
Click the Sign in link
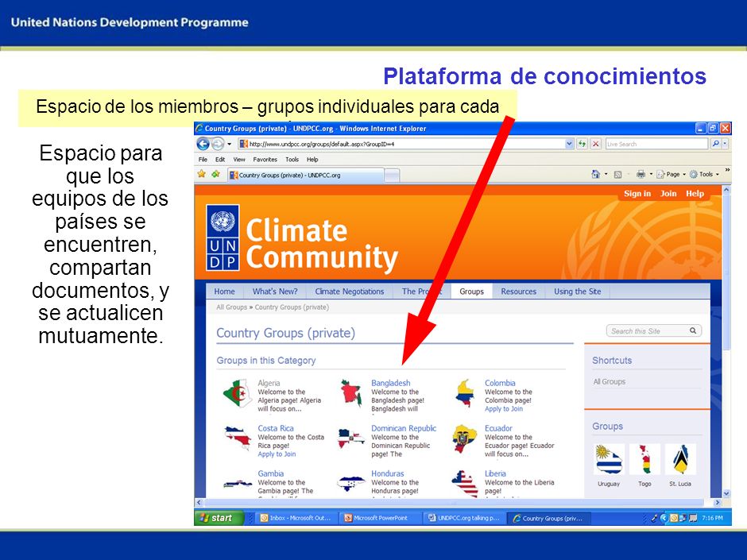pos(637,193)
